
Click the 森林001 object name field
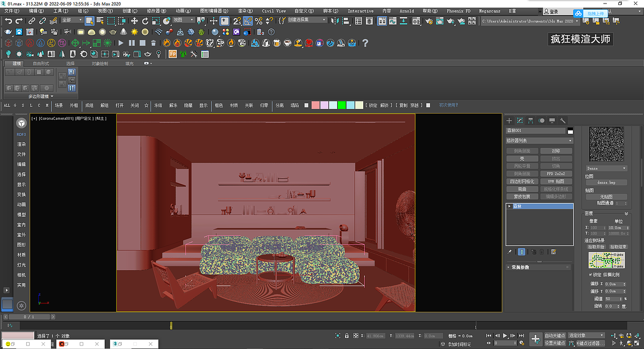[x=536, y=131]
